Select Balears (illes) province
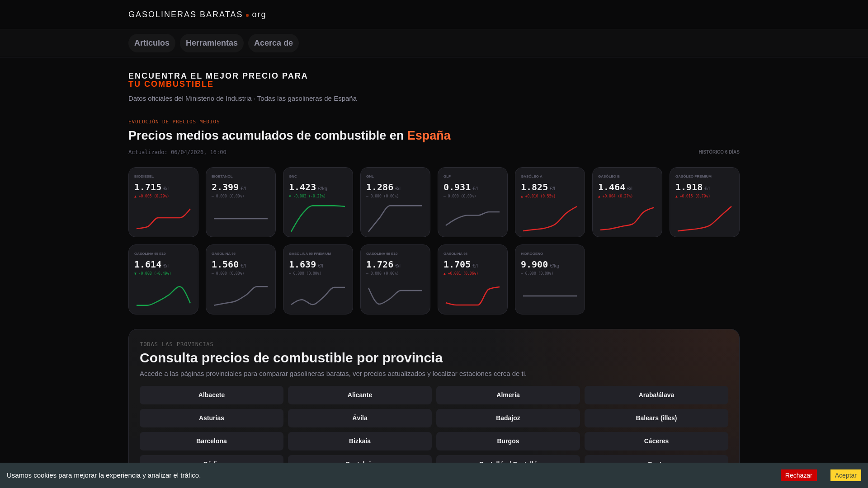This screenshot has width=868, height=488. click(x=656, y=418)
